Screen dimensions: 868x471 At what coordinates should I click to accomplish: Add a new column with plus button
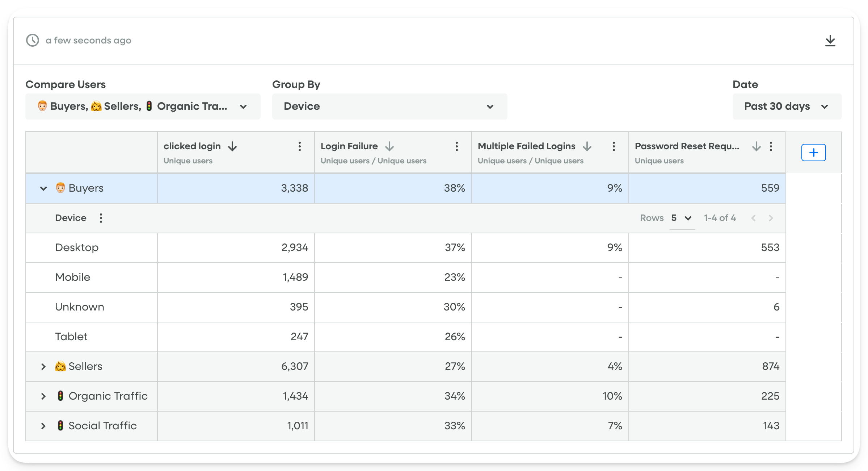click(x=813, y=153)
